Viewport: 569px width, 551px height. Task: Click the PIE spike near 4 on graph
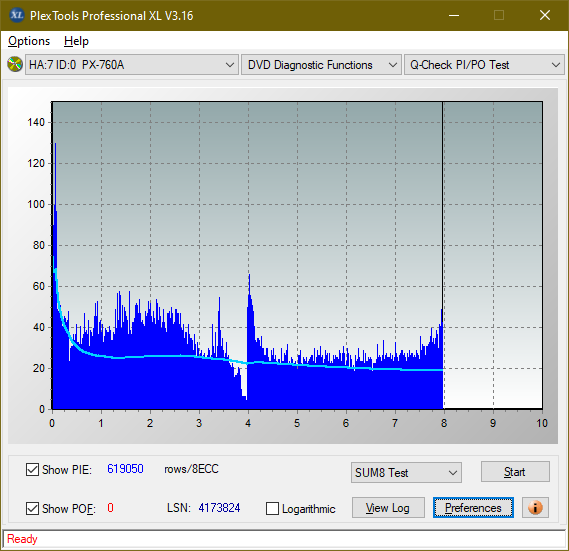pos(250,290)
